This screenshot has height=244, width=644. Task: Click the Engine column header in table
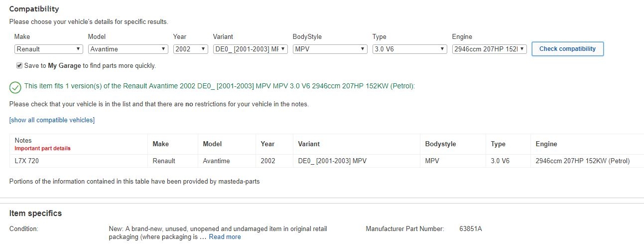[546, 144]
